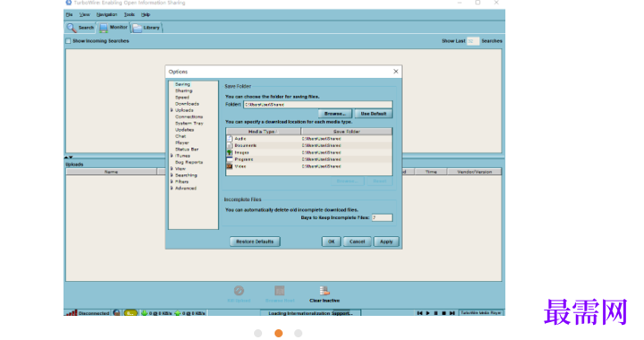644x340 pixels.
Task: Skip to previous track in media player
Action: click(x=419, y=313)
